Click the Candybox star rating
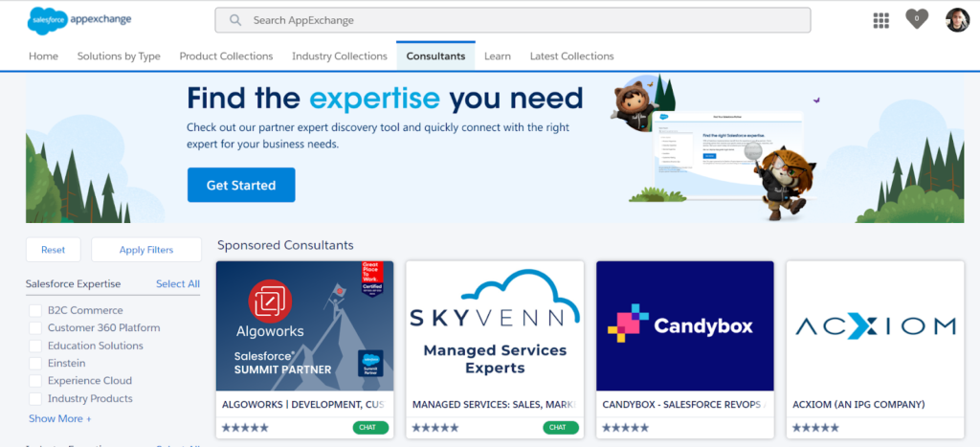 pos(626,428)
